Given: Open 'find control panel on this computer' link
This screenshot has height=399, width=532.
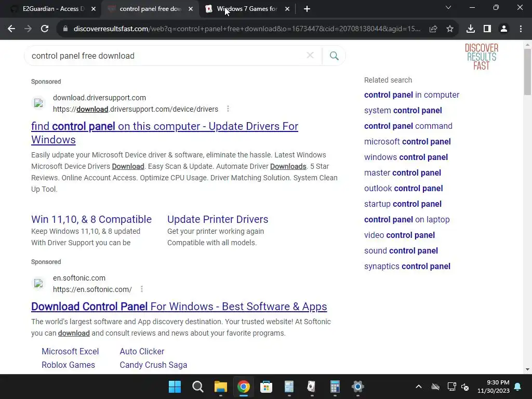Looking at the screenshot, I should [x=165, y=132].
